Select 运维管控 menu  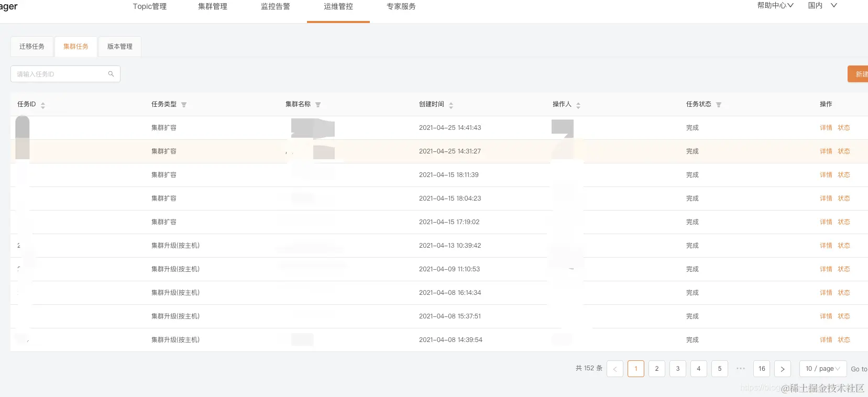pos(338,6)
